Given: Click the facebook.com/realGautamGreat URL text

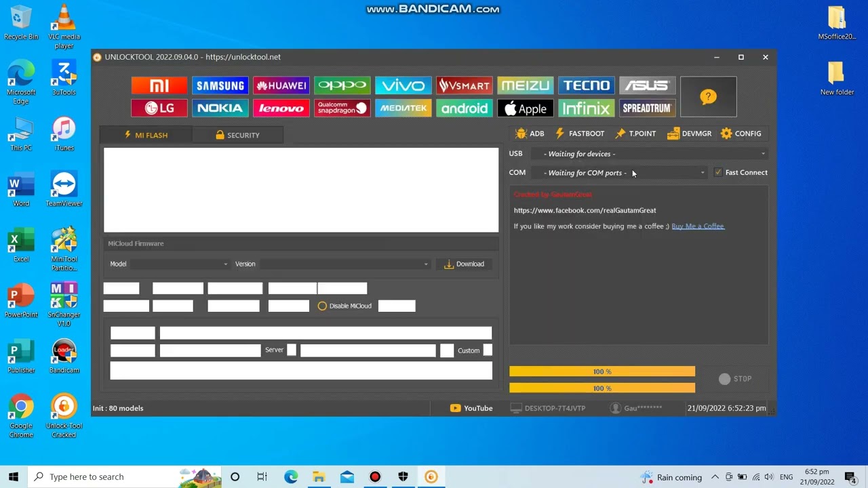Looking at the screenshot, I should pyautogui.click(x=585, y=210).
